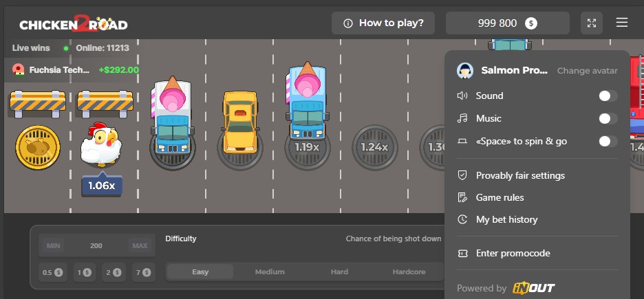Click the user avatar next to Salmon Pro

[x=466, y=70]
